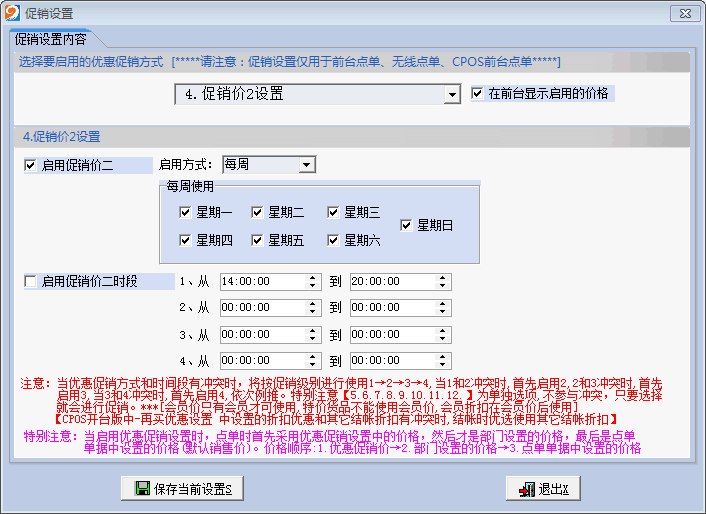Click the 20:00:00 end time field
This screenshot has width=706, height=514.
click(390, 282)
